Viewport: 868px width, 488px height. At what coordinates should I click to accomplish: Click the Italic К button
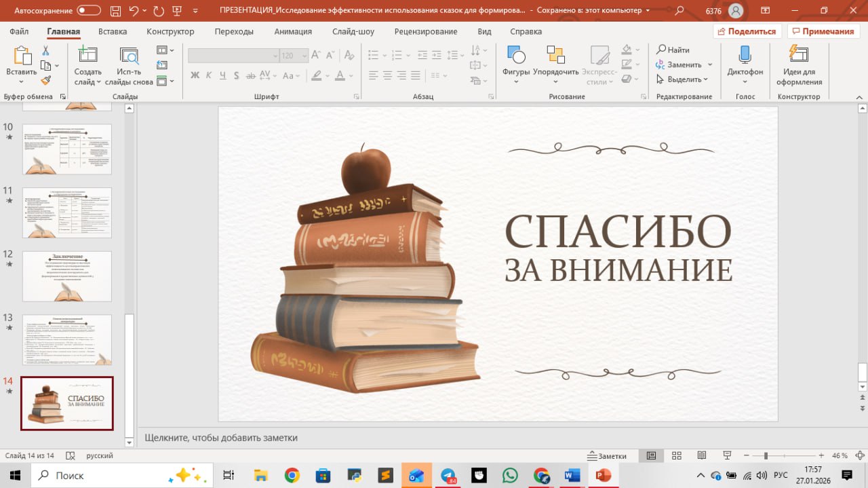(x=210, y=75)
